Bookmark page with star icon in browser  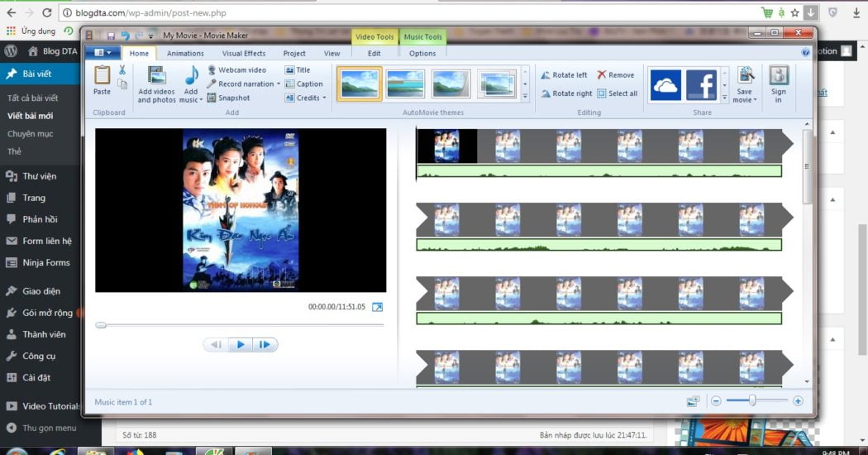point(795,12)
